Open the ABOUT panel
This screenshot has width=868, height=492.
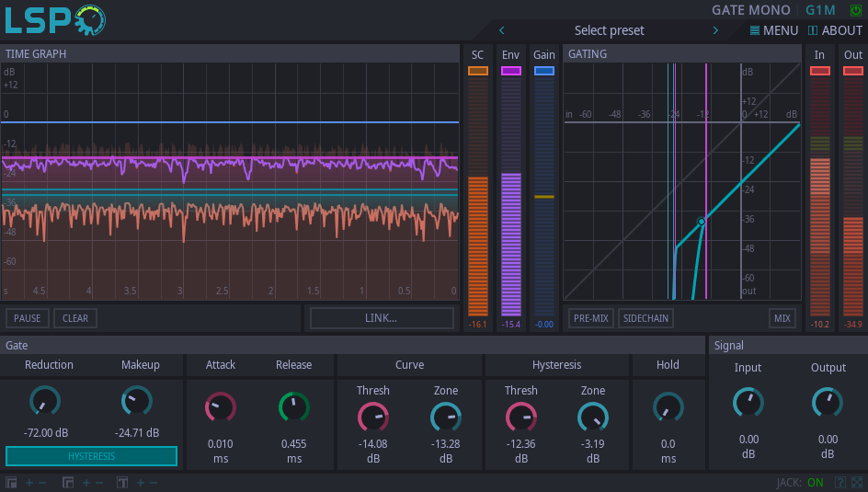(x=835, y=30)
